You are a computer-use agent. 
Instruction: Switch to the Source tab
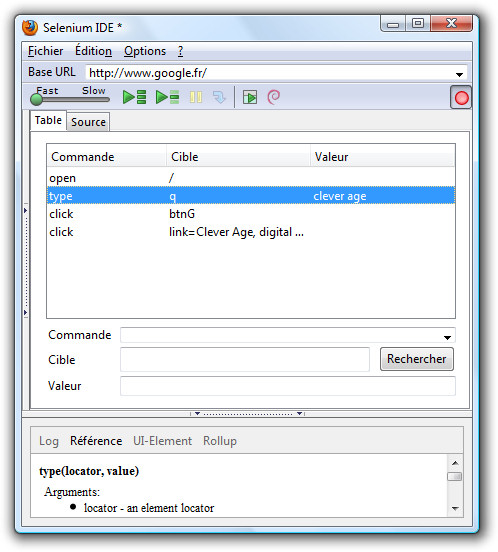(x=88, y=122)
